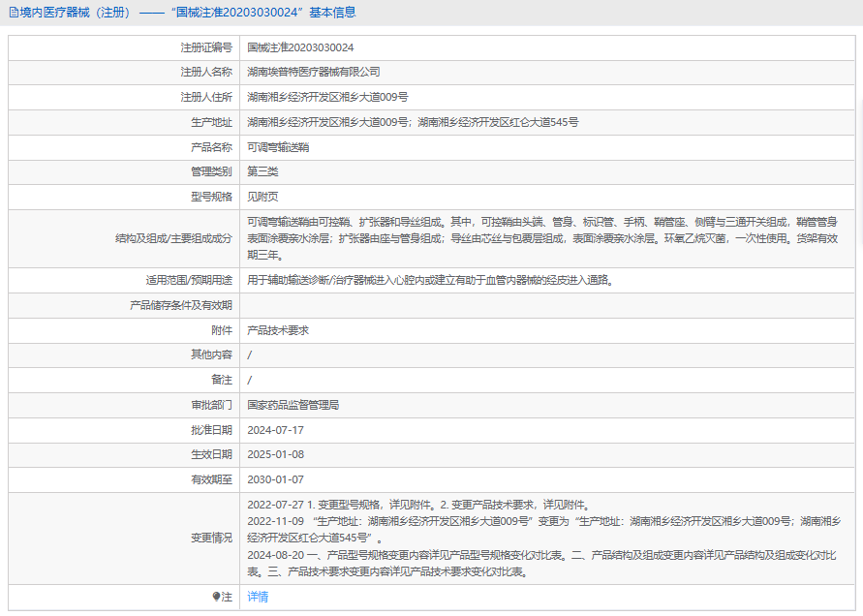Click the 注册人名称 label

(206, 72)
